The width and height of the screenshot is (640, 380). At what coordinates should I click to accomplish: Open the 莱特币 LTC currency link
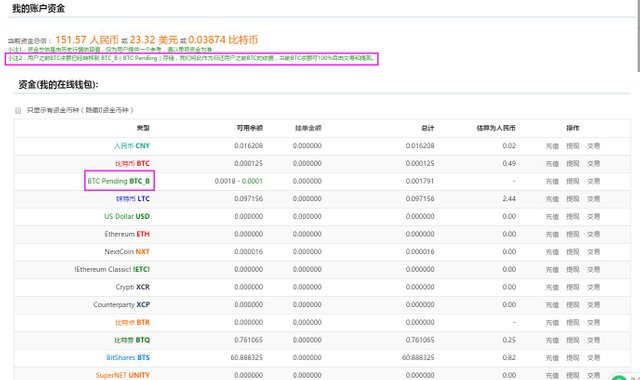133,199
